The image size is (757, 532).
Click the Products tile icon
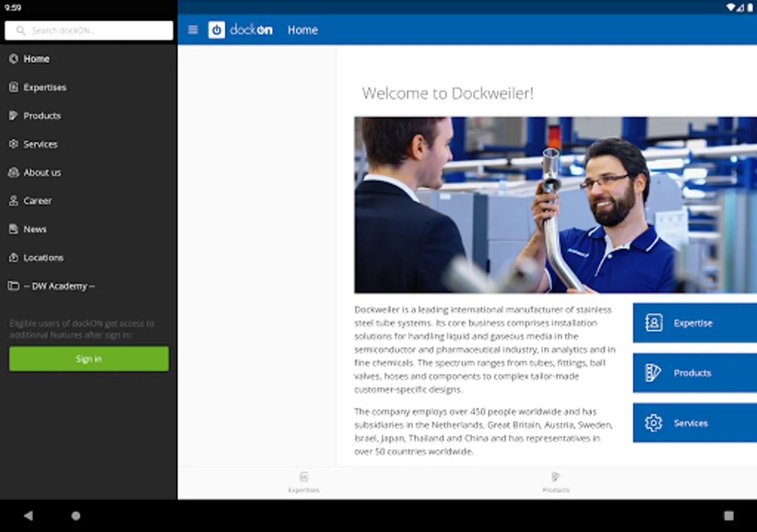[x=654, y=372]
